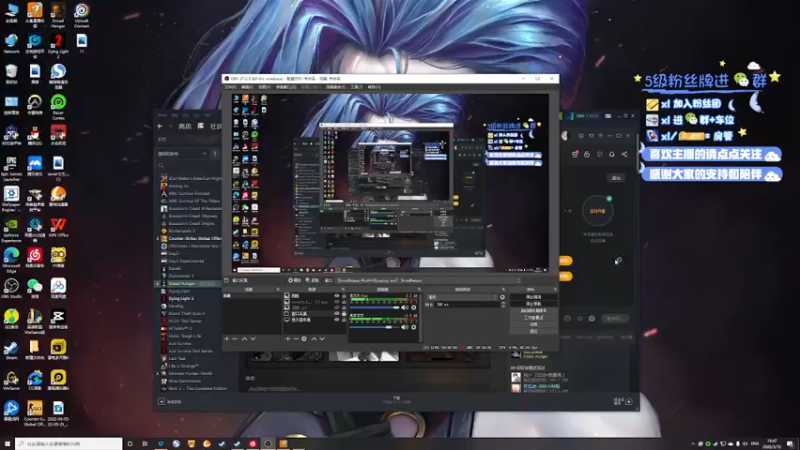Screen dimensions: 800x450
Task: Click OBS Stop Recording button
Action: pos(534,304)
